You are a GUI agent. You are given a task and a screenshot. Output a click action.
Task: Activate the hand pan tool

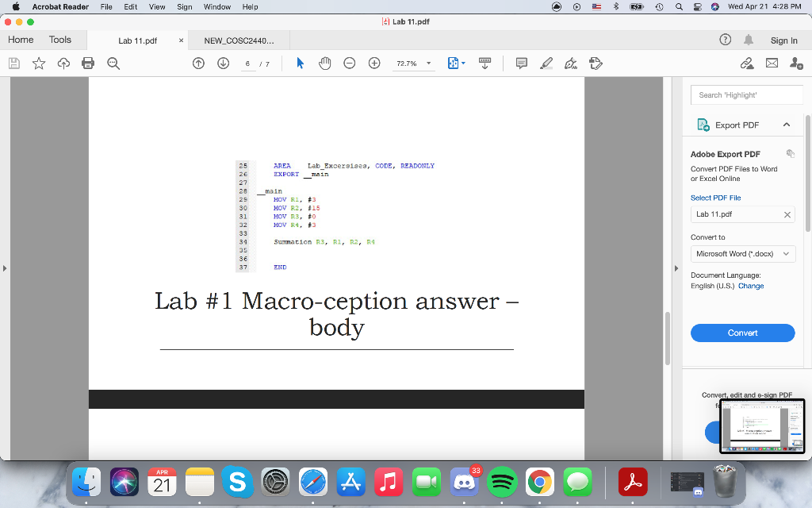click(324, 63)
